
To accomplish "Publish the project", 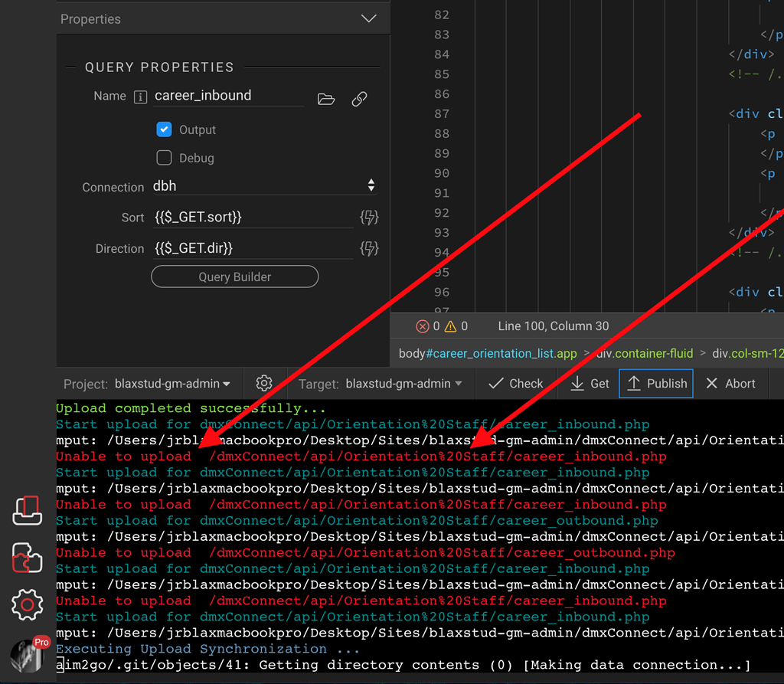I will pos(655,383).
